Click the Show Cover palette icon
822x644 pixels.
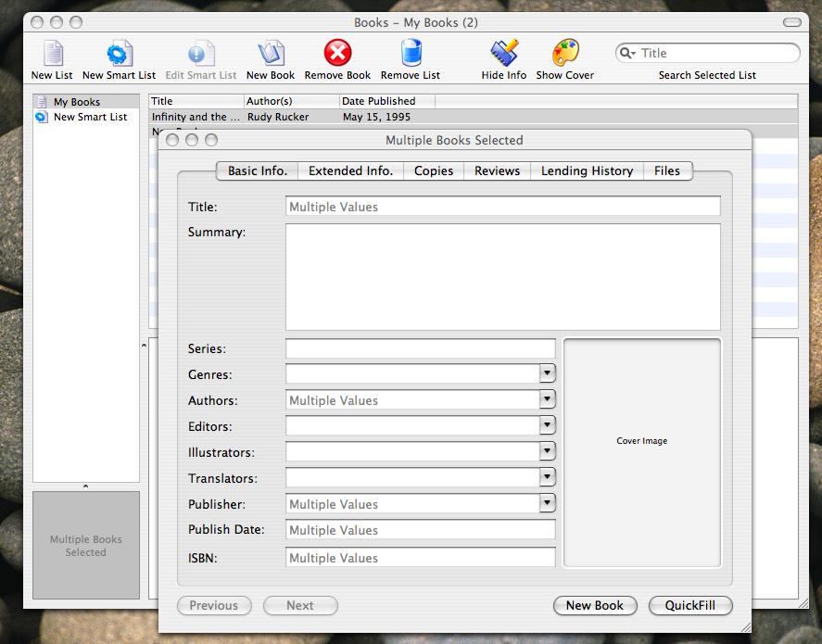[x=563, y=57]
